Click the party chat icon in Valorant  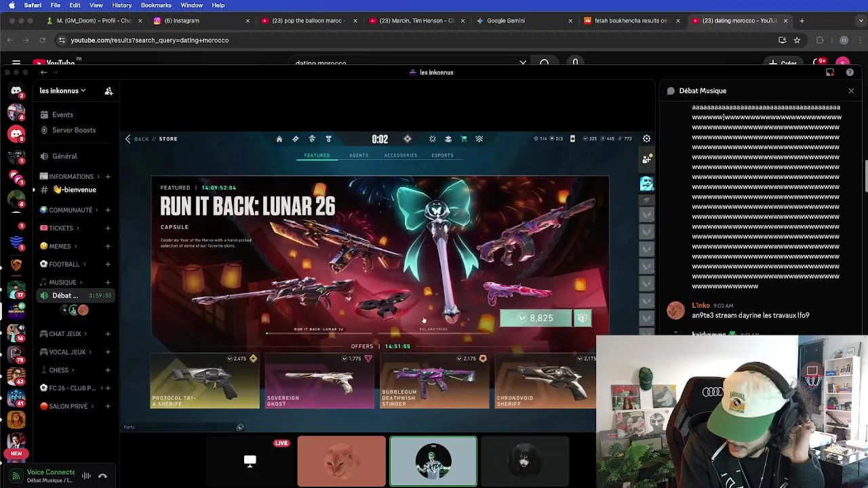coord(239,427)
